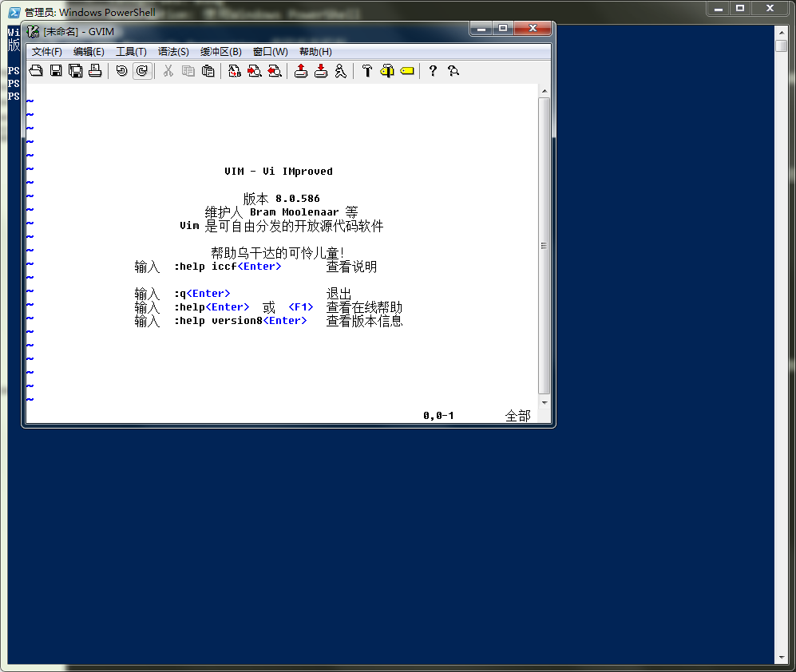
Task: Click the Load Session icon
Action: pos(301,71)
